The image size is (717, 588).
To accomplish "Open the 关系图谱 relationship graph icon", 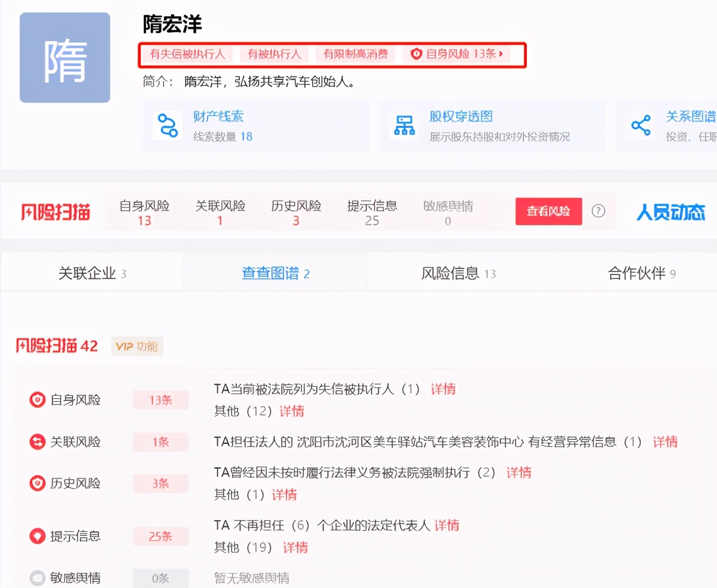I will 641,126.
